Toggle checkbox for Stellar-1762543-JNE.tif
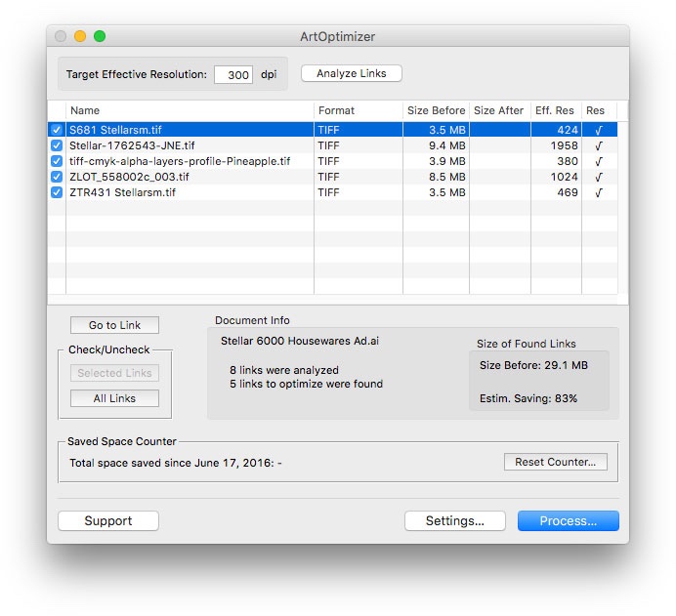This screenshot has height=616, width=676. pyautogui.click(x=57, y=145)
